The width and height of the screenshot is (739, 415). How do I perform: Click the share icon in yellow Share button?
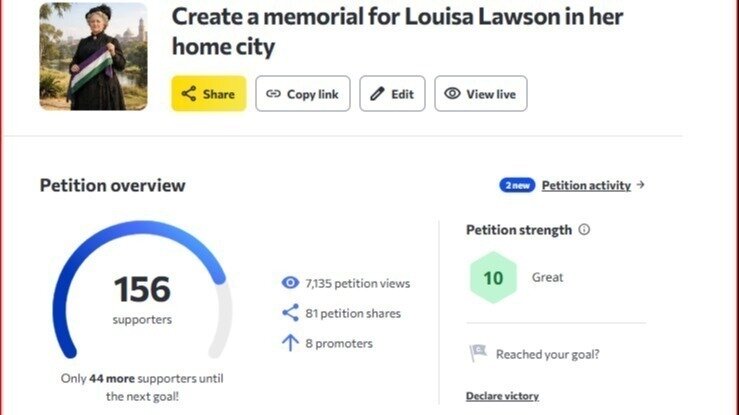point(189,94)
